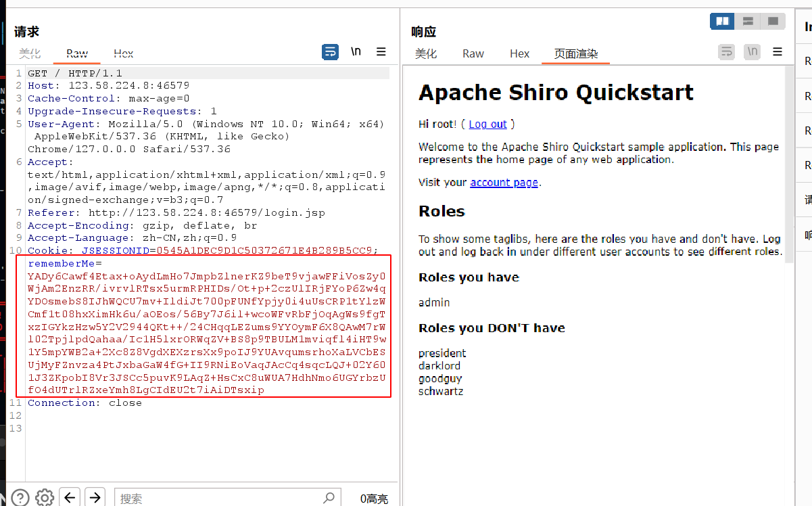Go to next match with forward arrow
This screenshot has height=506, width=812.
95,498
